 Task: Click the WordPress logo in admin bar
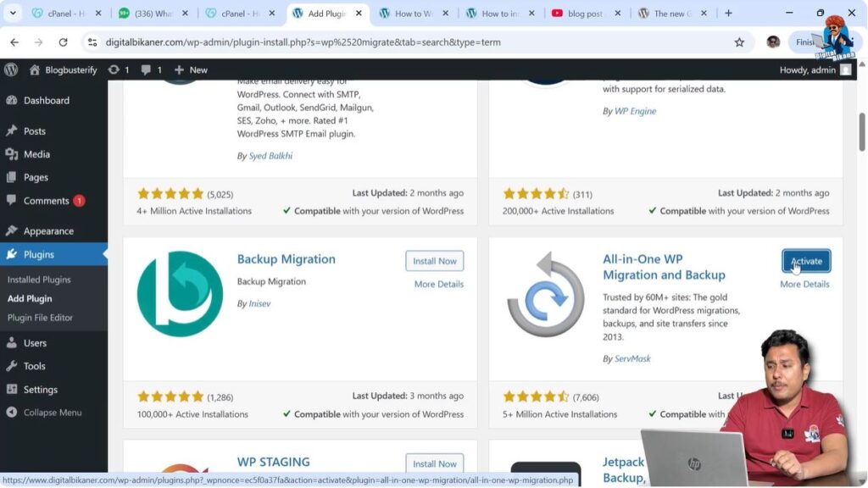[11, 69]
